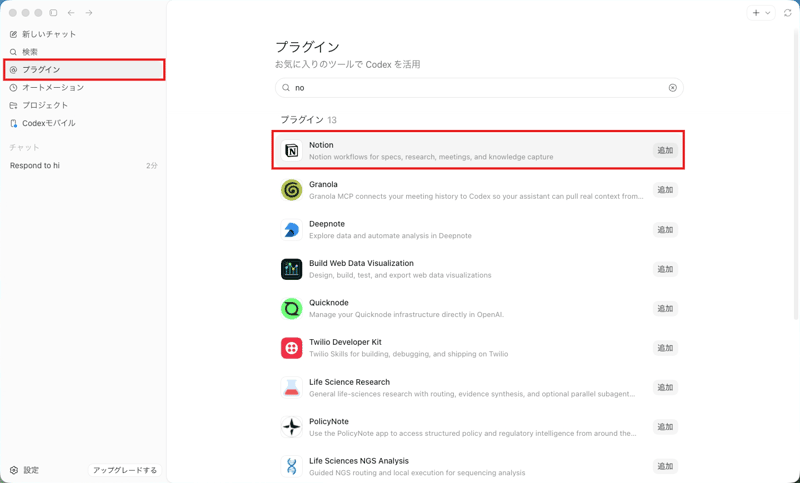Click the vertical scrollbar on plugin list

click(x=796, y=173)
